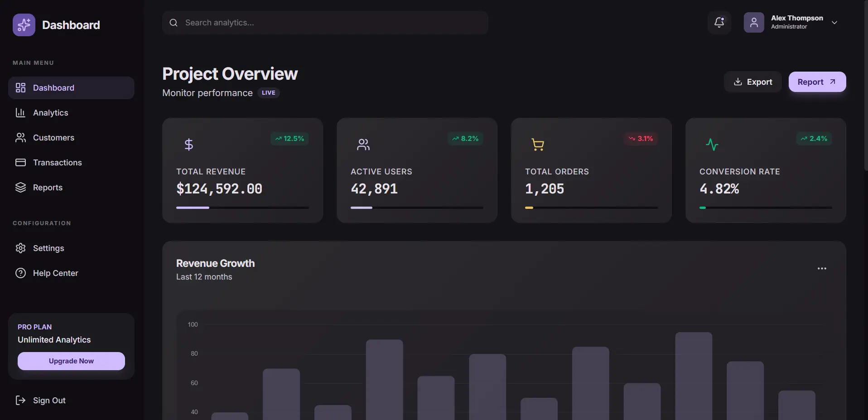The height and width of the screenshot is (420, 868).
Task: Click the Dashboard grid icon in sidebar
Action: coord(20,87)
